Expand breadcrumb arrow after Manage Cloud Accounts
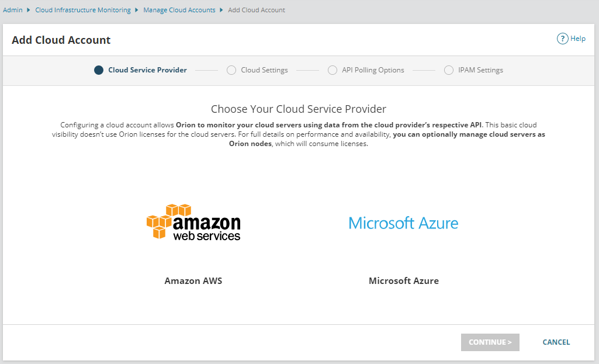599x364 pixels. 221,10
